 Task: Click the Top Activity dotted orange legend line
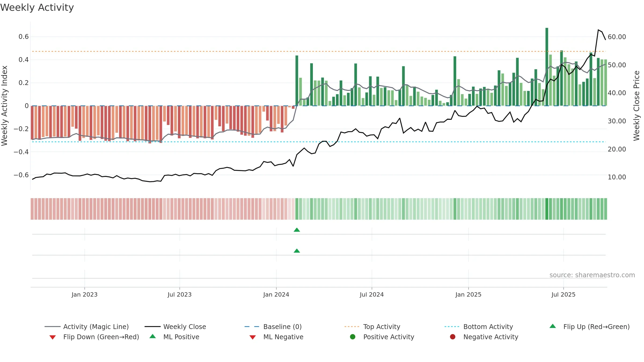352,327
